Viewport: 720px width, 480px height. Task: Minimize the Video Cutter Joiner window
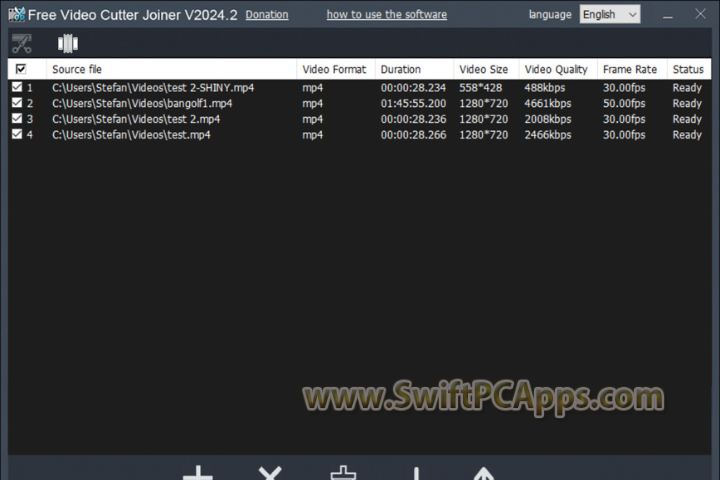[668, 15]
